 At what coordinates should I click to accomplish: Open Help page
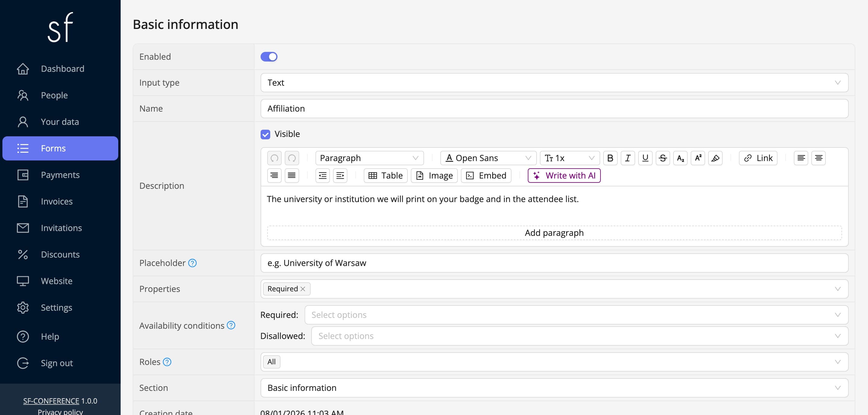[60, 337]
